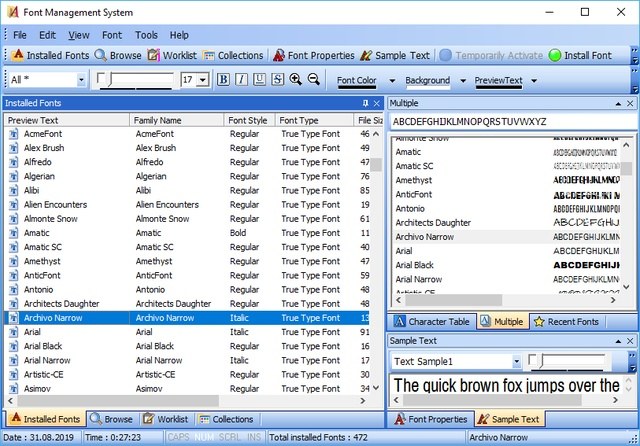The height and width of the screenshot is (446, 640).
Task: Switch to bottom Worklist tab
Action: click(x=165, y=419)
